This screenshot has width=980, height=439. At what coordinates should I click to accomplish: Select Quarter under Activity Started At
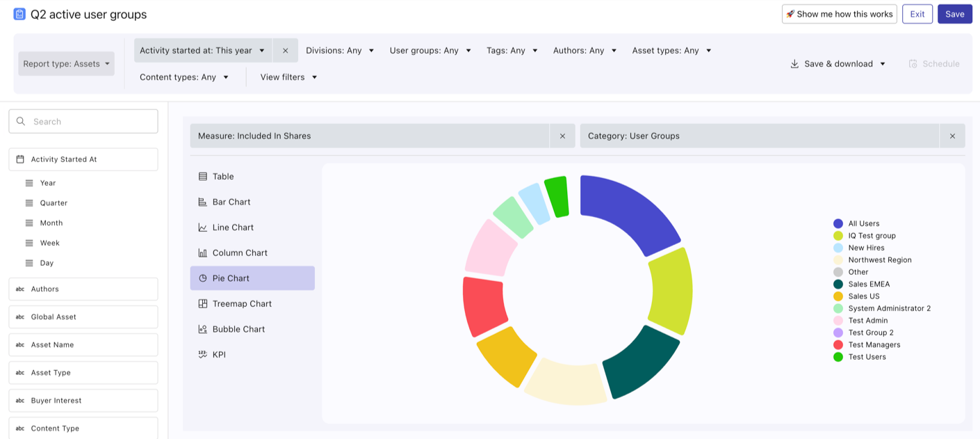pos(54,203)
